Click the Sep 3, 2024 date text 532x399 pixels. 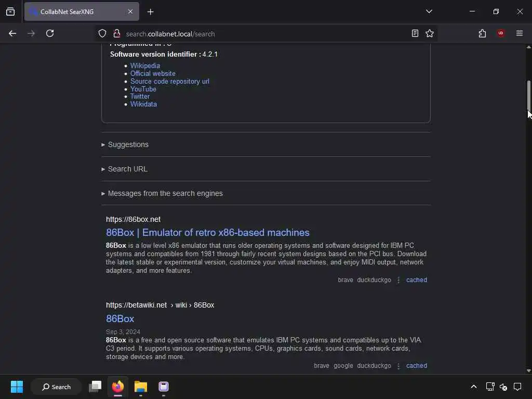point(123,332)
